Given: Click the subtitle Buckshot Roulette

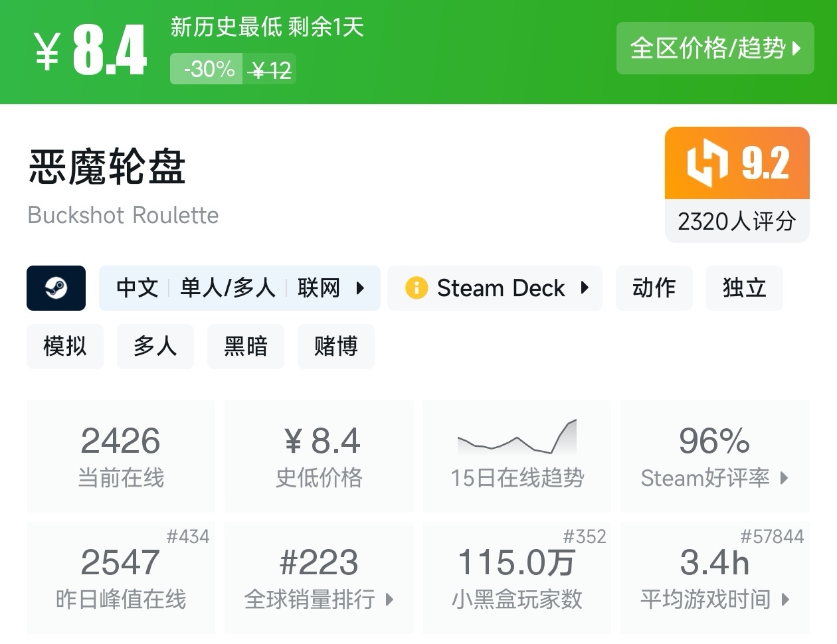Looking at the screenshot, I should tap(123, 215).
